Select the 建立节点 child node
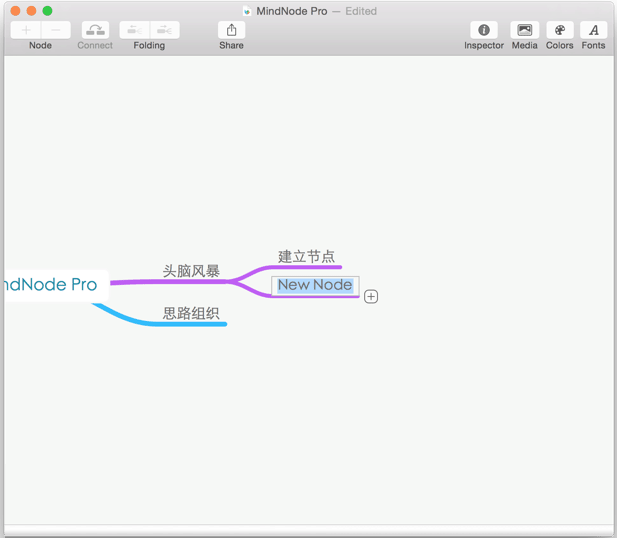The height and width of the screenshot is (538, 617). pos(306,257)
